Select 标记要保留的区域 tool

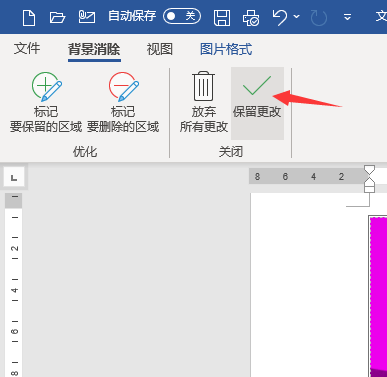[x=46, y=103]
